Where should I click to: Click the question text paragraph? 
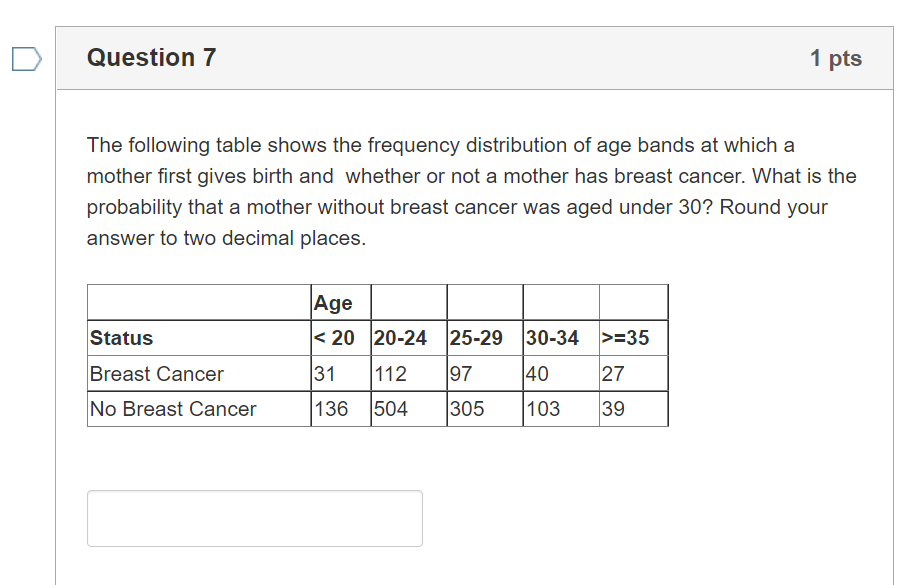point(470,190)
